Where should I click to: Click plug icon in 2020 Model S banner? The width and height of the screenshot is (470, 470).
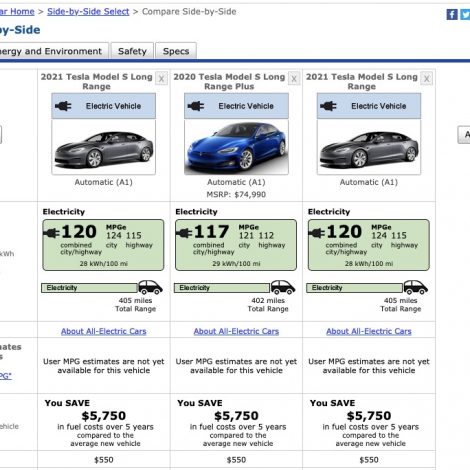[196, 106]
